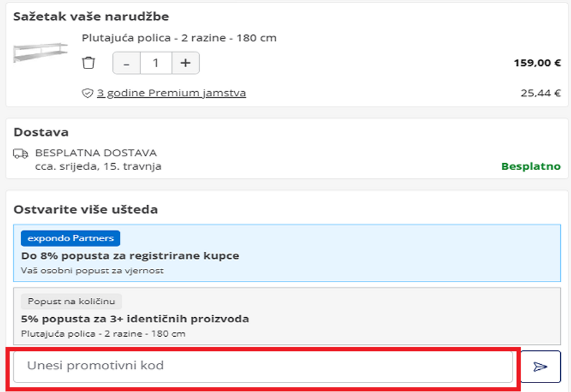Image resolution: width=571 pixels, height=392 pixels.
Task: Click the plus icon to increase quantity
Action: click(185, 63)
